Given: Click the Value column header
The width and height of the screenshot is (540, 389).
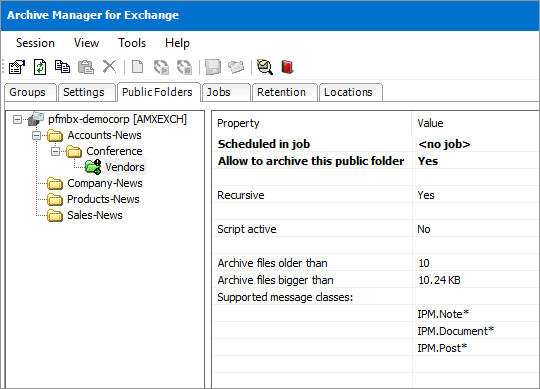Looking at the screenshot, I should coord(430,123).
